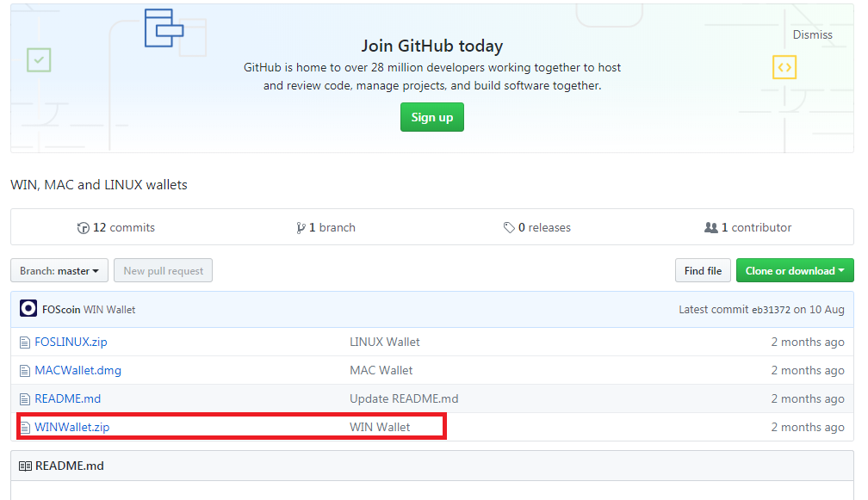Click the FOScoin avatar icon
Image resolution: width=868 pixels, height=500 pixels.
tap(28, 309)
